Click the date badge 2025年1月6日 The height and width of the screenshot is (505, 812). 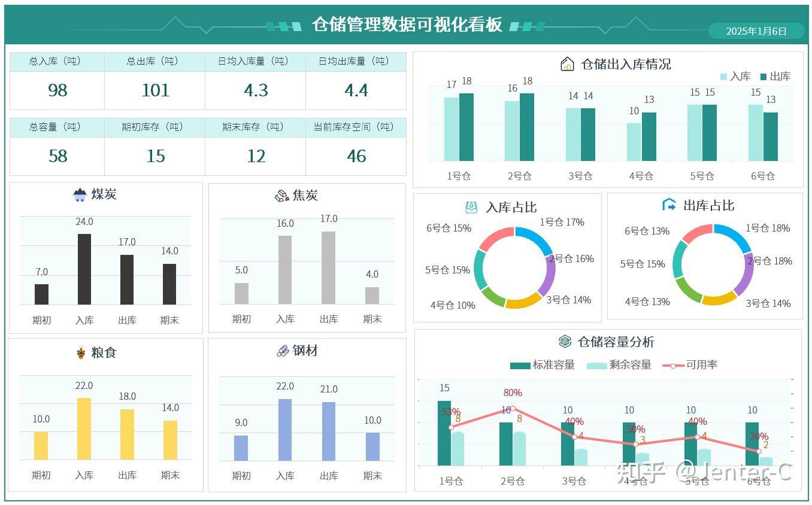tap(756, 31)
